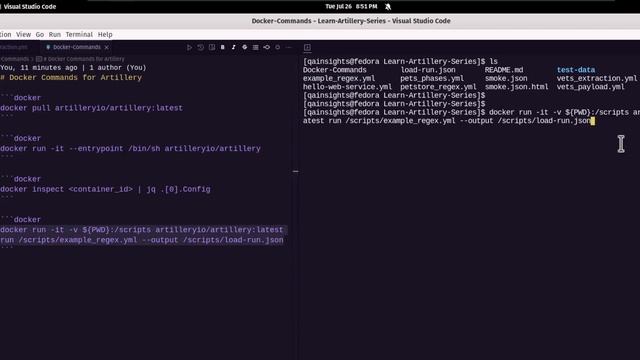The height and width of the screenshot is (360, 640).
Task: Click the clock showing Tue Jul 26 8:51 PM
Action: [x=351, y=7]
